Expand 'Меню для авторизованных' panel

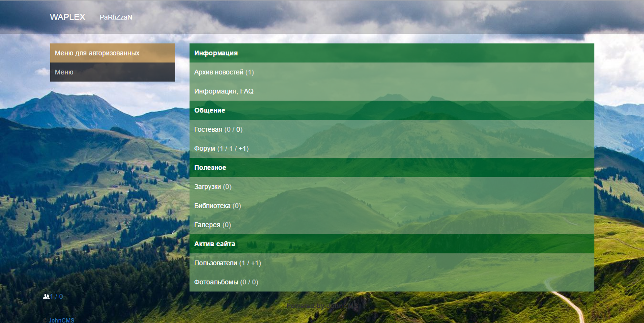(112, 53)
